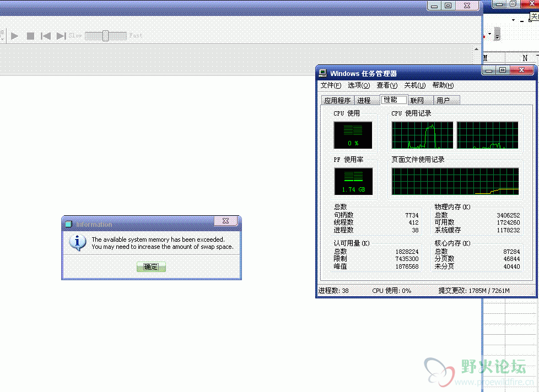
Task: Switch to the 用户 tab
Action: click(x=446, y=100)
